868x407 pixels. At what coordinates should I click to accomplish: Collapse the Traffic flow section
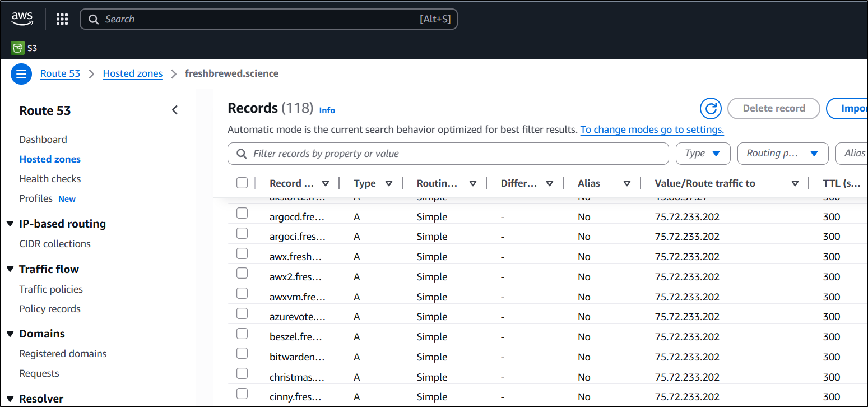(10, 270)
